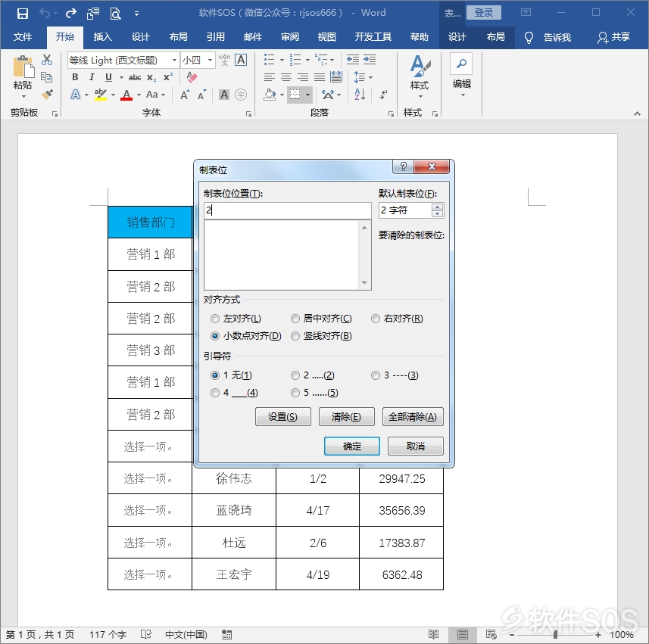Choose leader option 3 dashed

(376, 375)
